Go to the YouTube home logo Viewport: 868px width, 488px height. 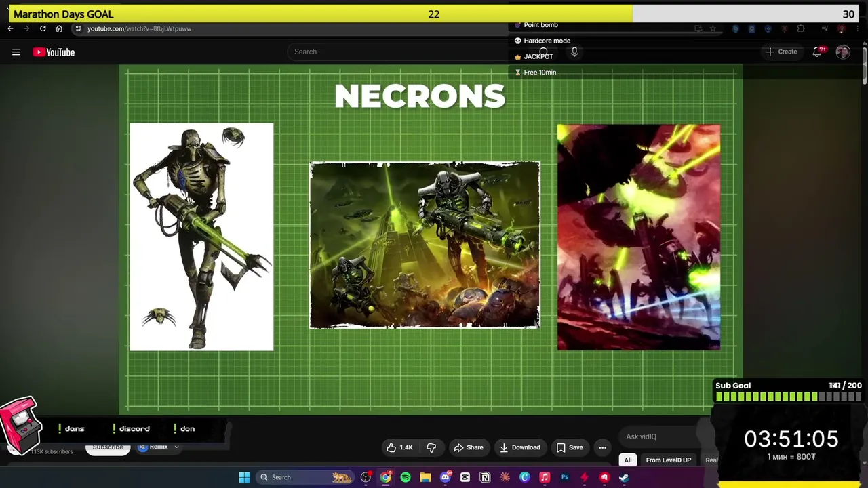(x=54, y=52)
